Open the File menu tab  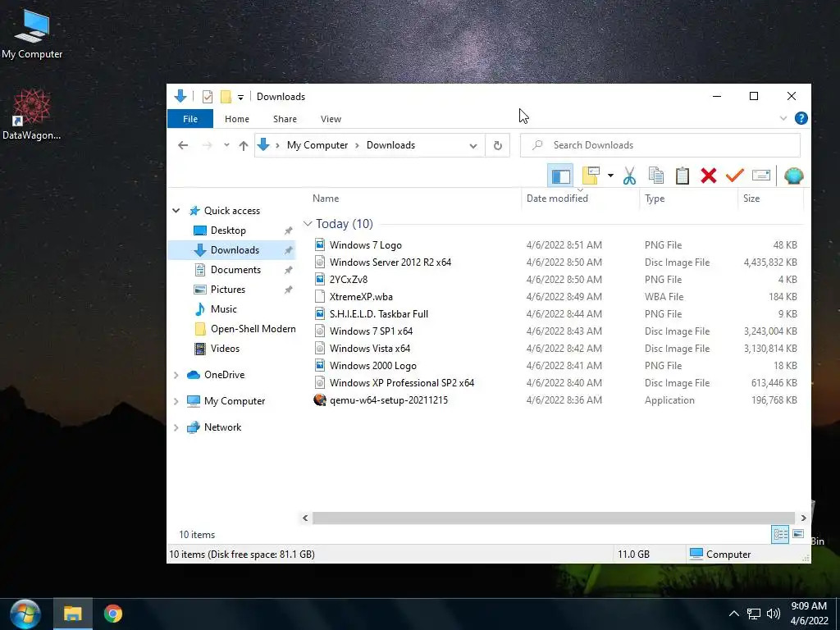coord(190,119)
